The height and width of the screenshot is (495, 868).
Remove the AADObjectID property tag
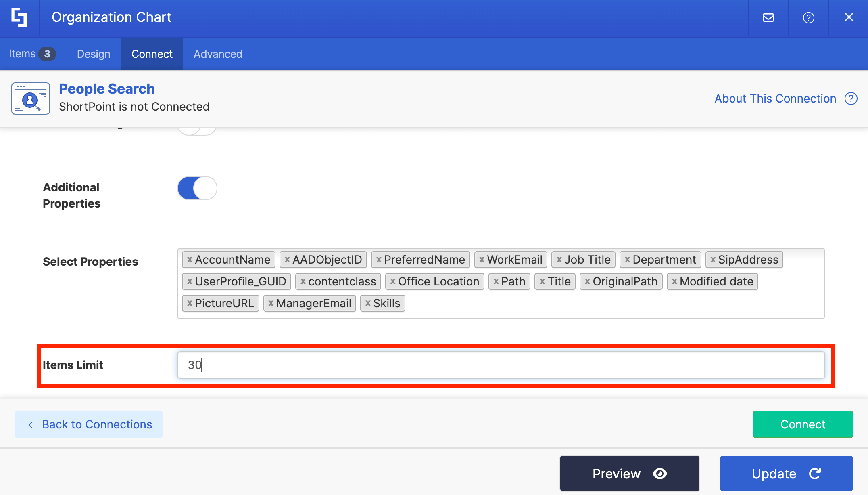(287, 260)
